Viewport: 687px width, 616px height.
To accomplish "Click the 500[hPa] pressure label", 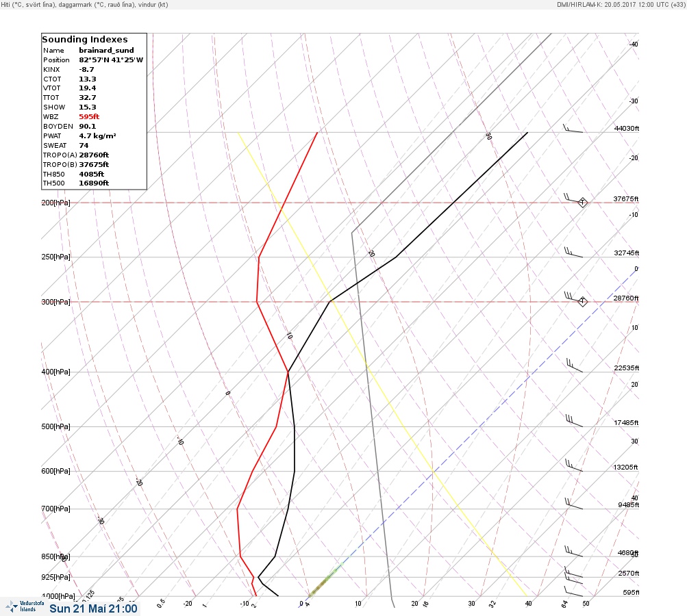I will [x=55, y=426].
